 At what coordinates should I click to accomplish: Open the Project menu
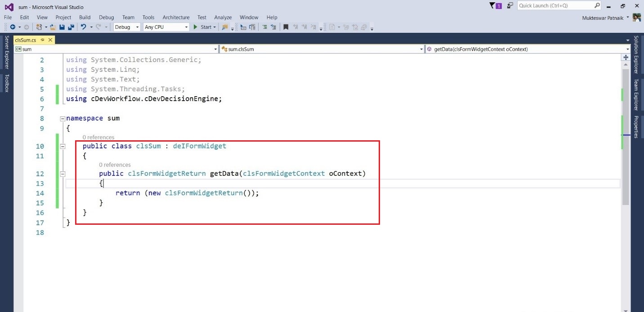(63, 18)
